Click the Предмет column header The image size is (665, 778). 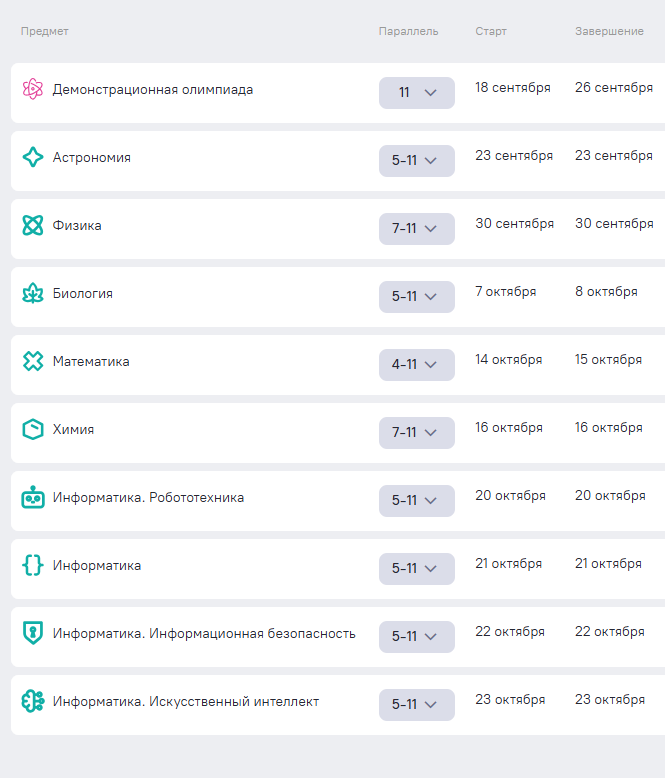[45, 32]
